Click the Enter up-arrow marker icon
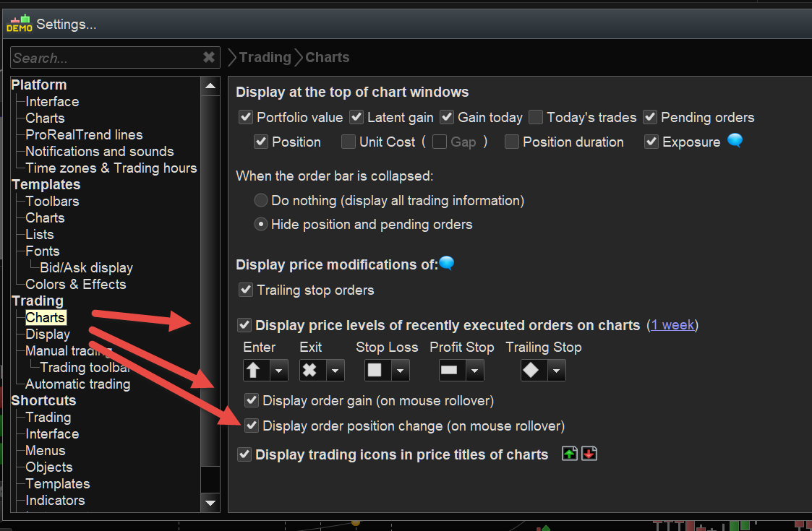812x531 pixels. click(253, 370)
